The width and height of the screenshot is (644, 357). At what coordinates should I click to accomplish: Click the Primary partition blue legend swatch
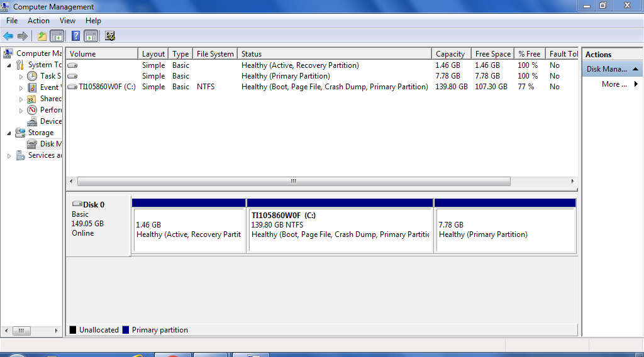pyautogui.click(x=126, y=330)
